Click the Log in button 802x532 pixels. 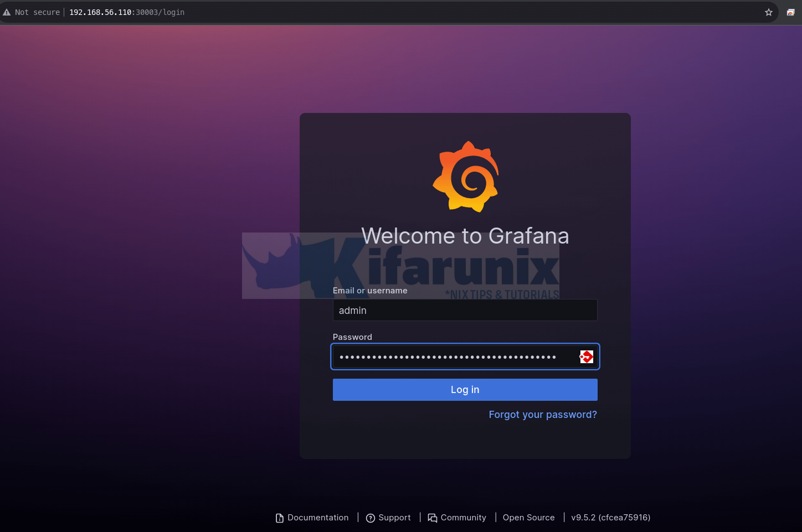(465, 390)
